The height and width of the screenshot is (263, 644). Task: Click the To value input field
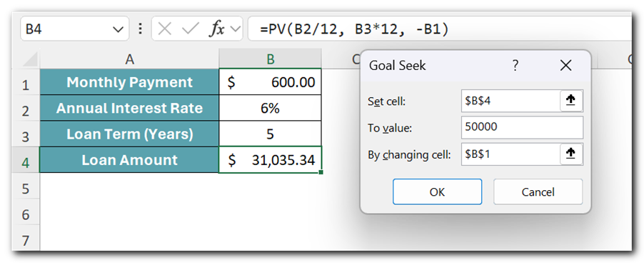[x=522, y=127]
